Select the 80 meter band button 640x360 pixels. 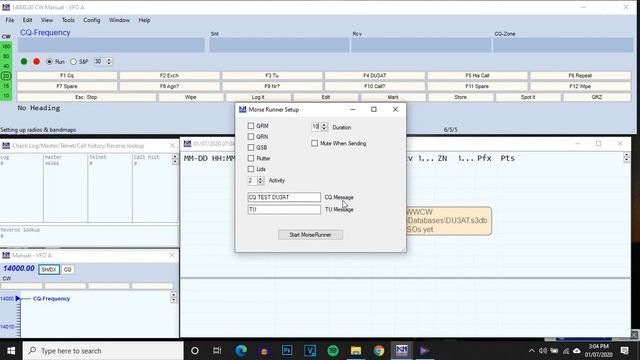point(6,56)
